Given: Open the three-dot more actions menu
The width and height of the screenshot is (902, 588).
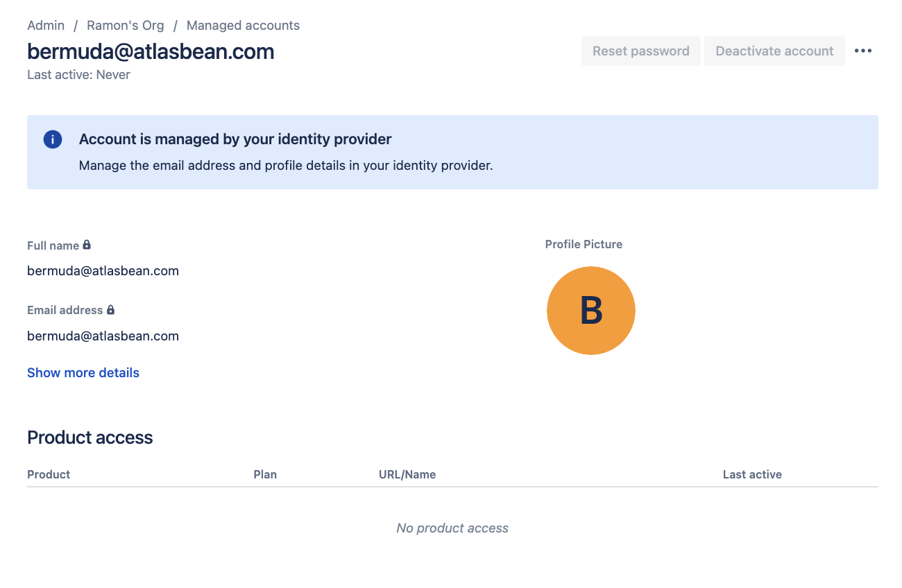Looking at the screenshot, I should [x=863, y=51].
